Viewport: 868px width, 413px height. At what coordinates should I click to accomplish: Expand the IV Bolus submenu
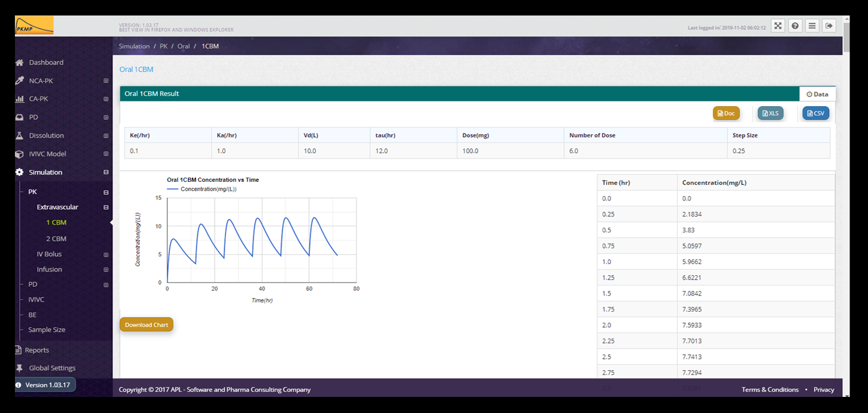point(106,254)
